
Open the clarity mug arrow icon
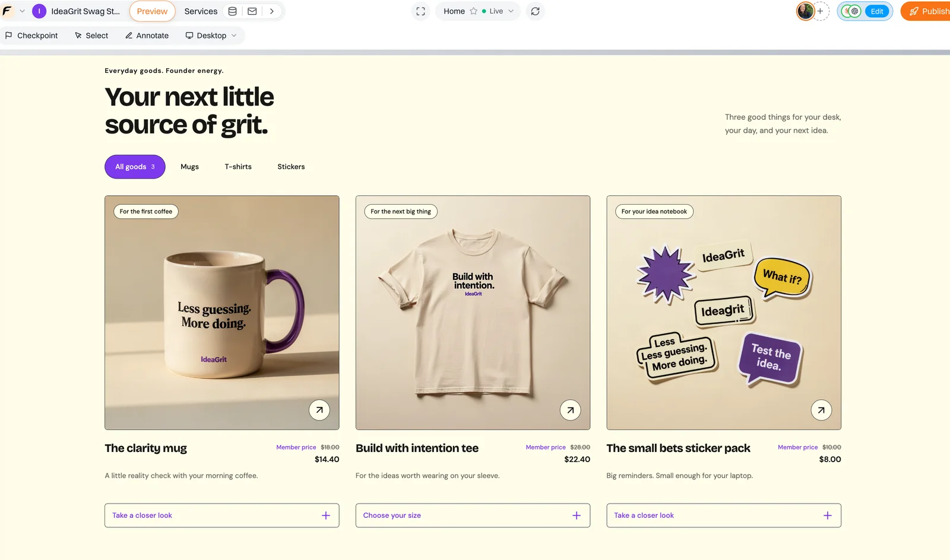tap(319, 410)
